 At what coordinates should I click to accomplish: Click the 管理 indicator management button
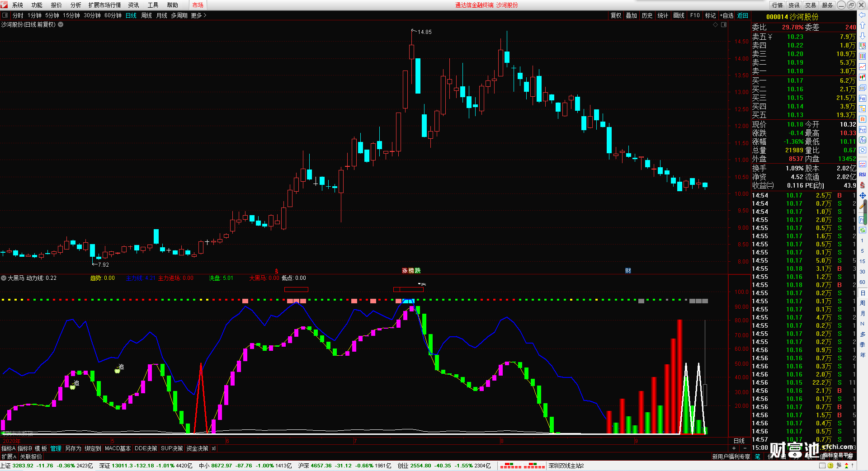coord(56,448)
